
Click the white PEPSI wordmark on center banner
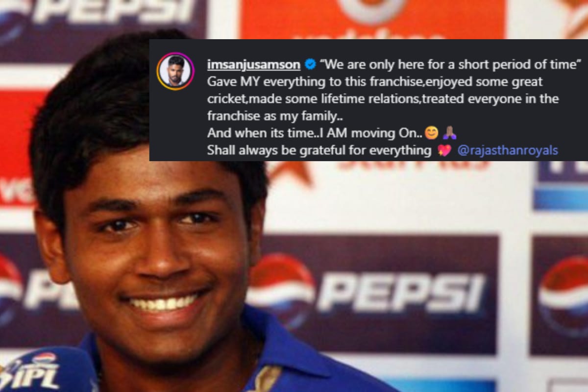[x=401, y=293]
